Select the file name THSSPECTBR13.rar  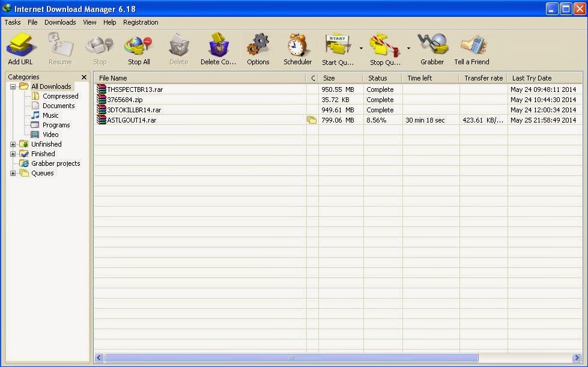[x=135, y=89]
